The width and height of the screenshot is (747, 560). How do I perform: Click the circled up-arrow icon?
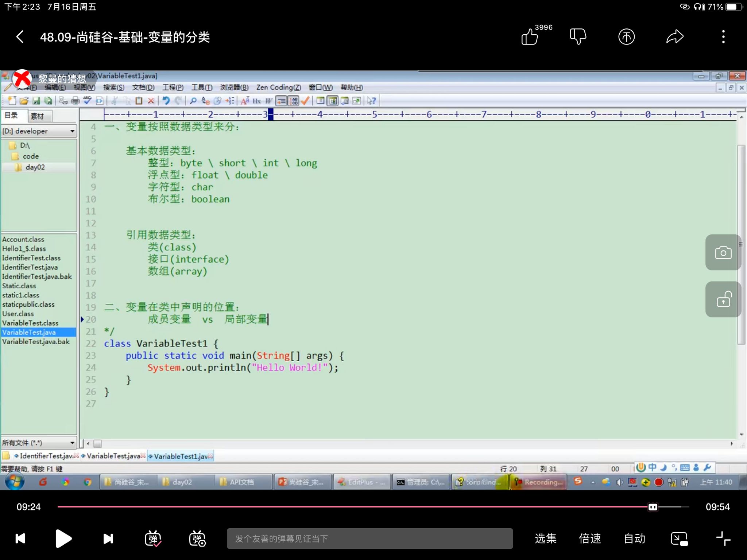(626, 37)
